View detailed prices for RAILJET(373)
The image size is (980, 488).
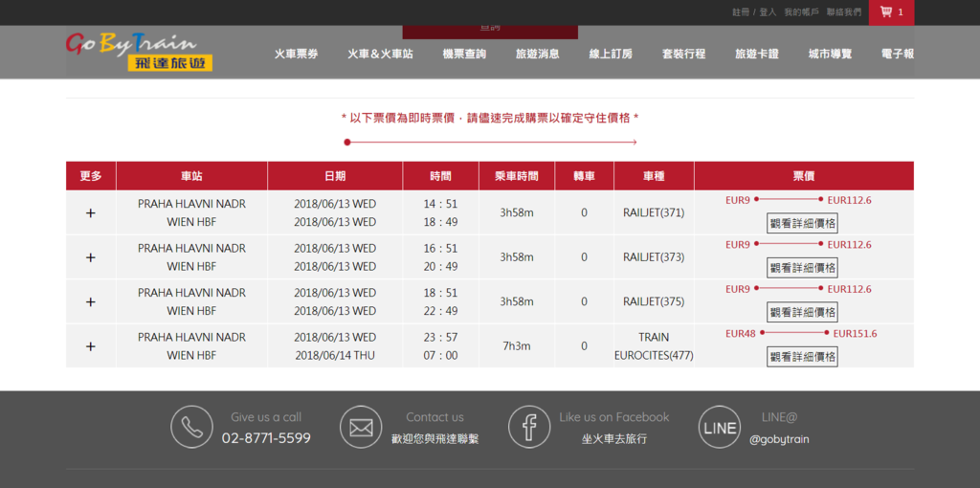click(x=803, y=267)
